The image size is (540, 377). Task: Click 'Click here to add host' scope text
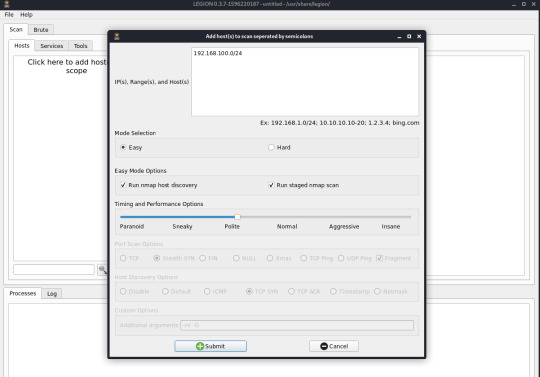(67, 66)
